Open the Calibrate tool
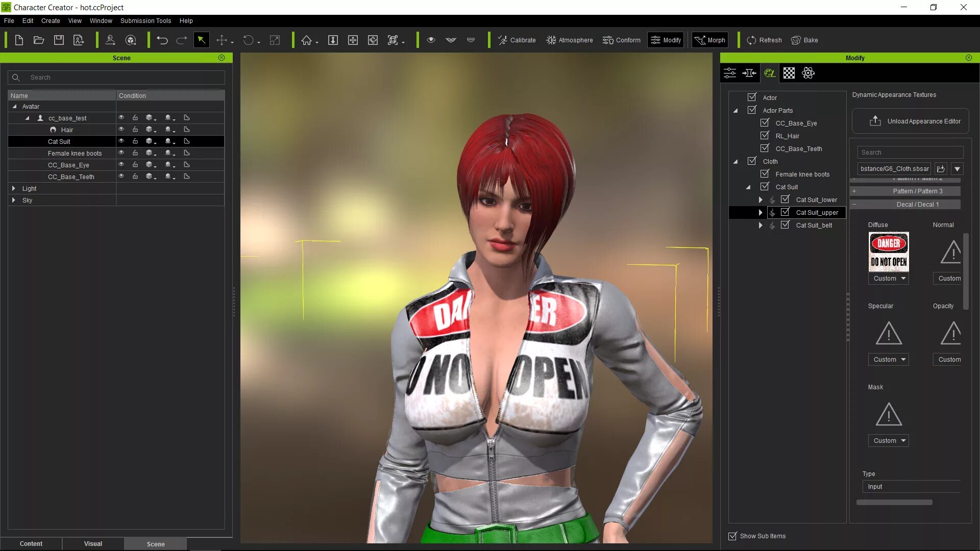Screen dimensions: 980x551 tap(517, 40)
